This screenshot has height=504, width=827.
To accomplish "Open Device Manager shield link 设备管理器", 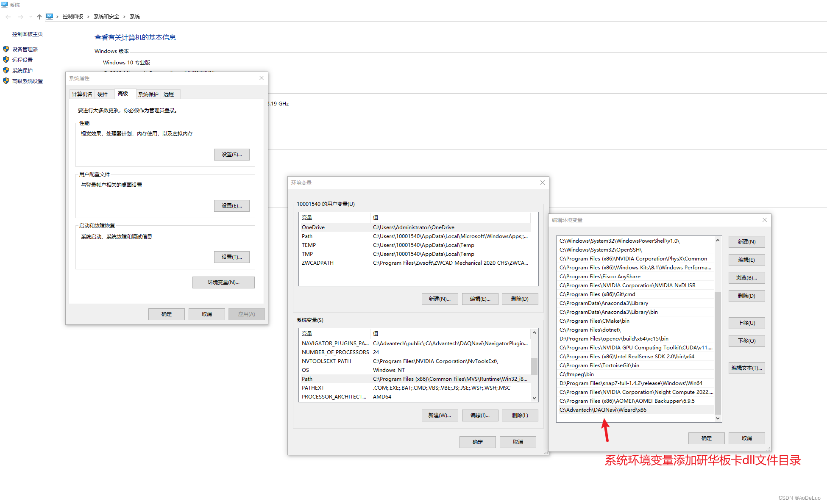I will pos(25,49).
